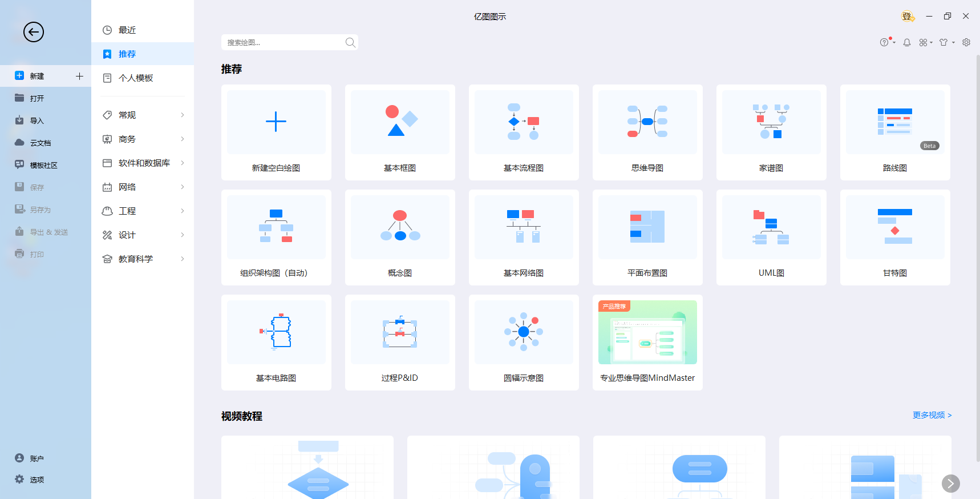Viewport: 980px width, 499px height.
Task: Click the 登 login avatar icon
Action: click(907, 16)
